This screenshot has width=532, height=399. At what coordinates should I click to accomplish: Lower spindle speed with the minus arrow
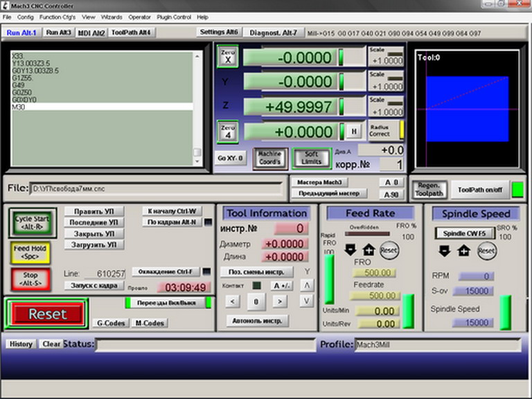tap(445, 250)
